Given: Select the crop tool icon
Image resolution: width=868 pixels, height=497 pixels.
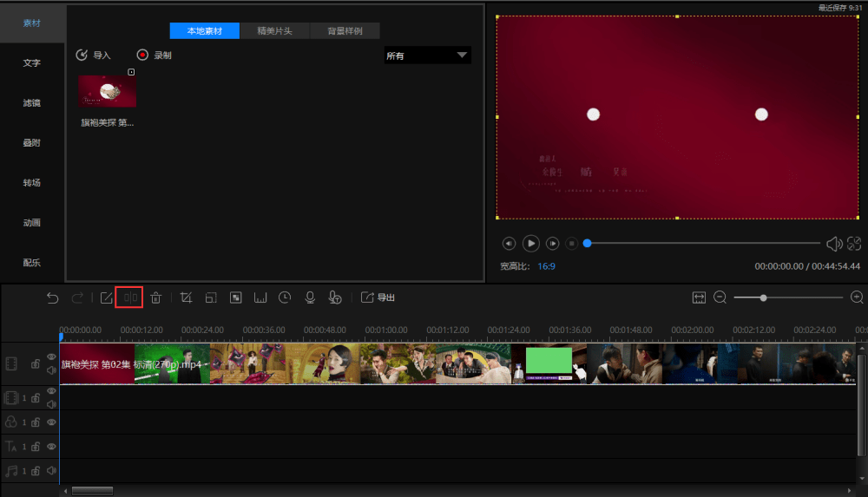Looking at the screenshot, I should click(186, 298).
